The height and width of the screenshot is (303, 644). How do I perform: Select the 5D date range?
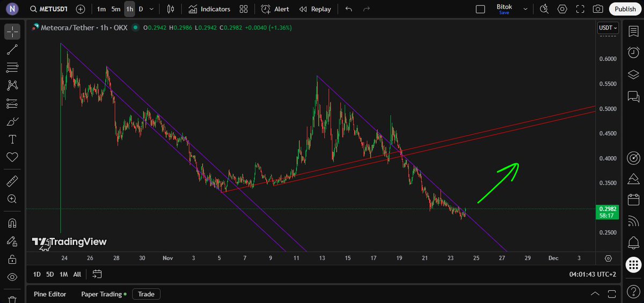(50, 274)
